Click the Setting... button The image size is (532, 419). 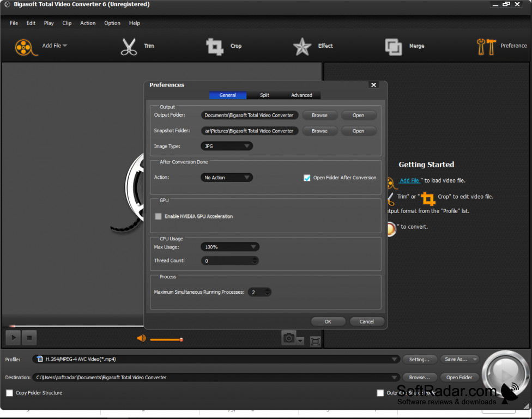(419, 359)
